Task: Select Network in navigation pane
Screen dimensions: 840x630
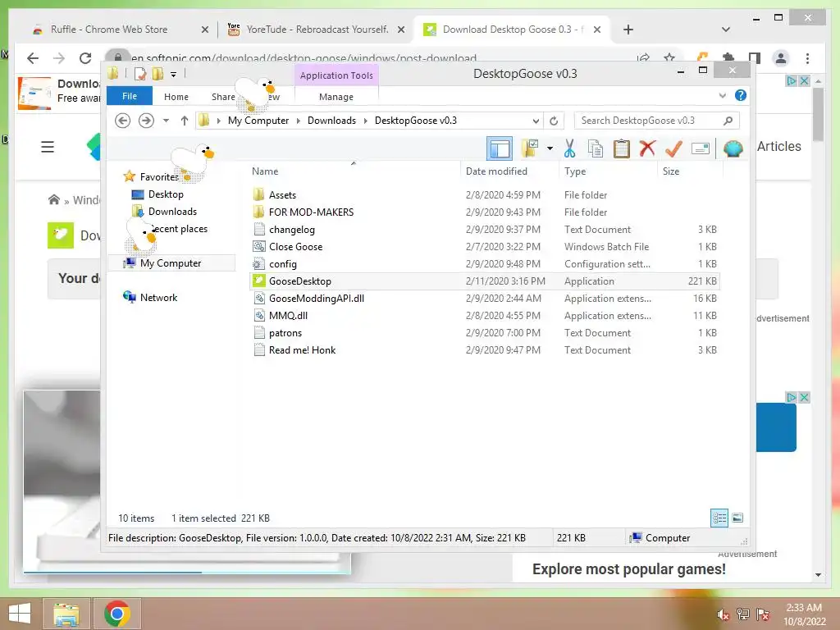Action: point(158,297)
